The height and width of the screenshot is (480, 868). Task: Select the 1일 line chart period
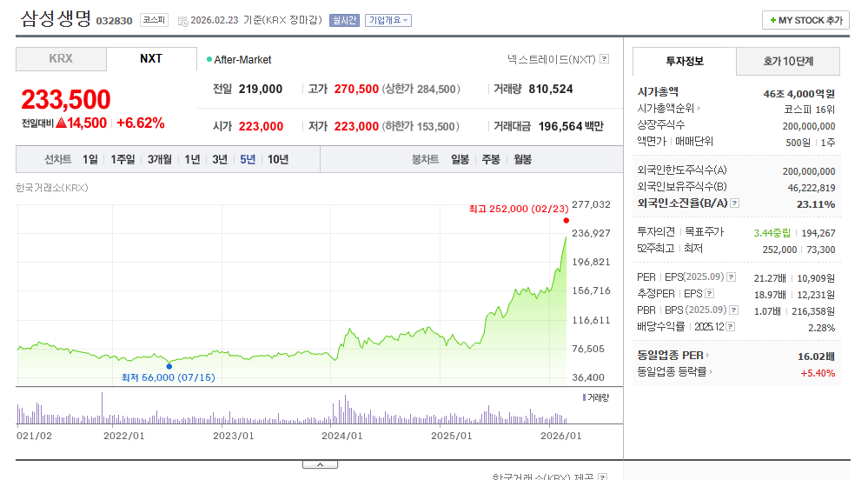90,160
